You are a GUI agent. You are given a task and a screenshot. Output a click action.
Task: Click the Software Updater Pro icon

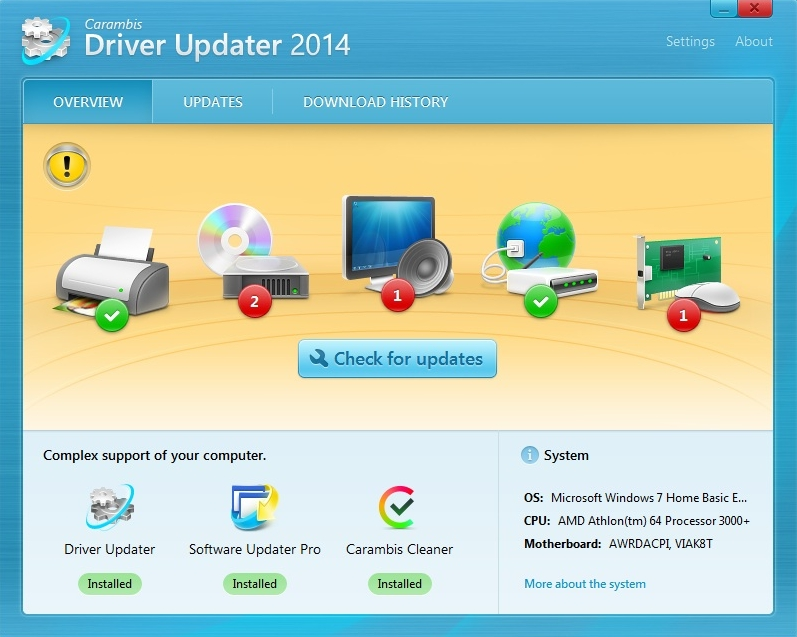click(255, 507)
